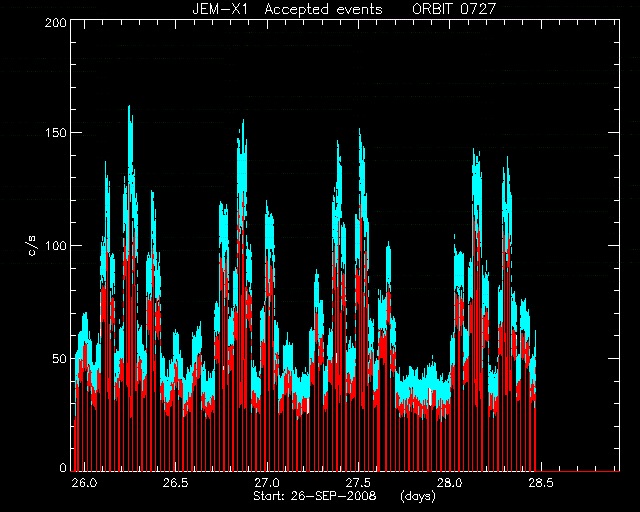The height and width of the screenshot is (512, 640).
Task: Click the 26.0 x-axis tick label
Action: click(x=84, y=483)
